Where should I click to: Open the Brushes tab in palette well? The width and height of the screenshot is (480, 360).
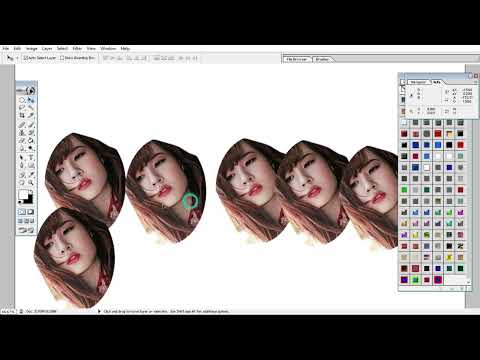coord(322,59)
